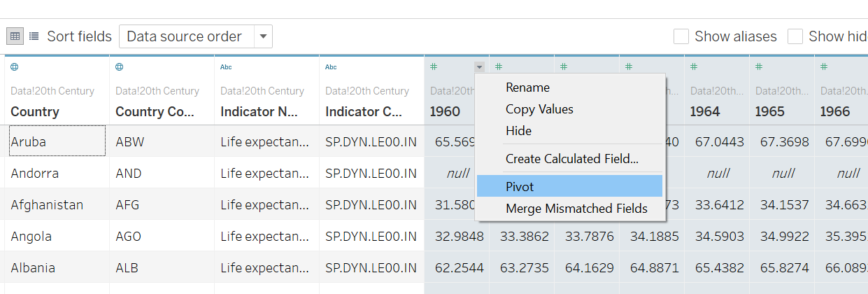Click value 64.8871 in Albania row
Image resolution: width=868 pixels, height=294 pixels.
655,267
